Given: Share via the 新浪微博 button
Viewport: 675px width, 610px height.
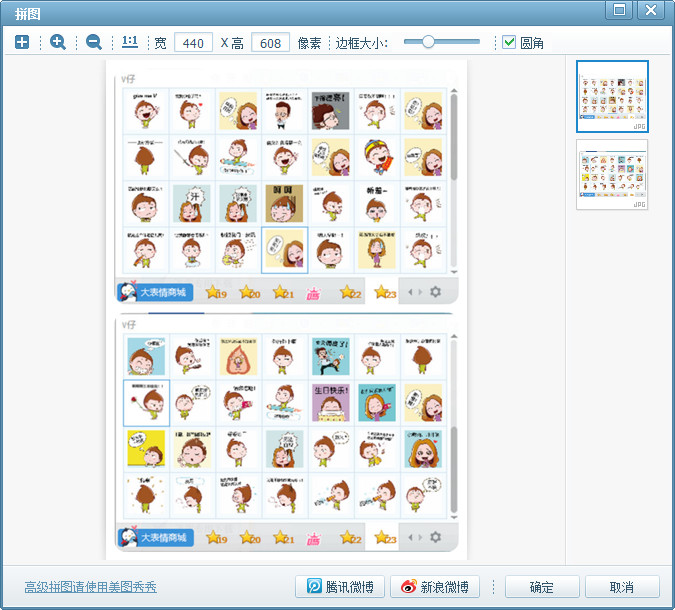Looking at the screenshot, I should 435,587.
